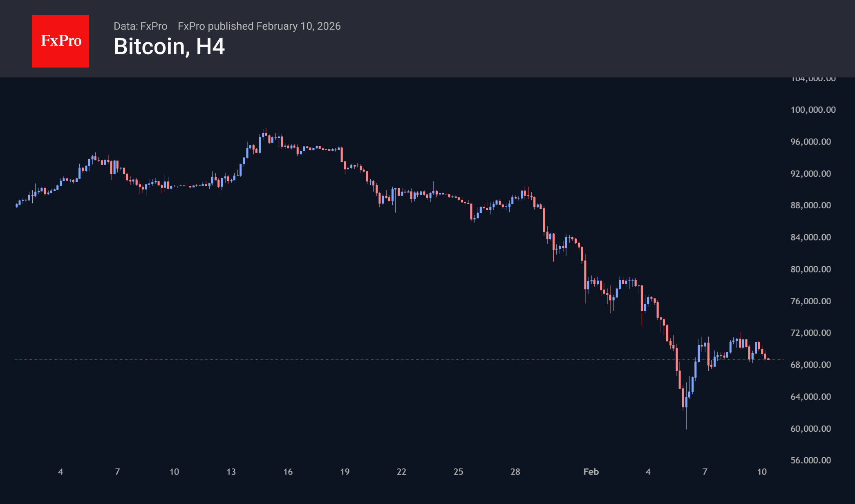The image size is (855, 504).
Task: Click the 92,000.00 price axis label
Action: tap(810, 174)
